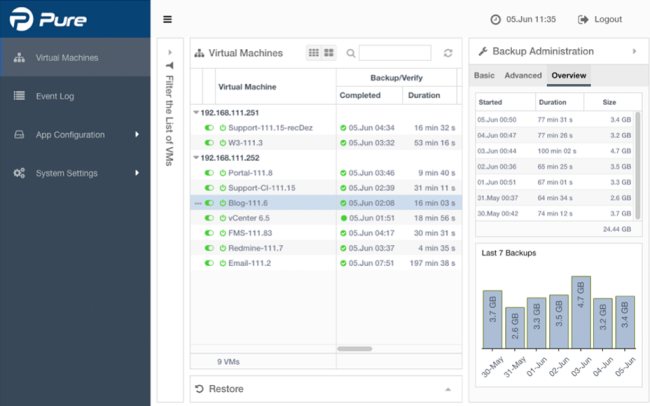Toggle backup switch for W3-111.3
Viewport: 650px width, 406px height.
click(209, 143)
